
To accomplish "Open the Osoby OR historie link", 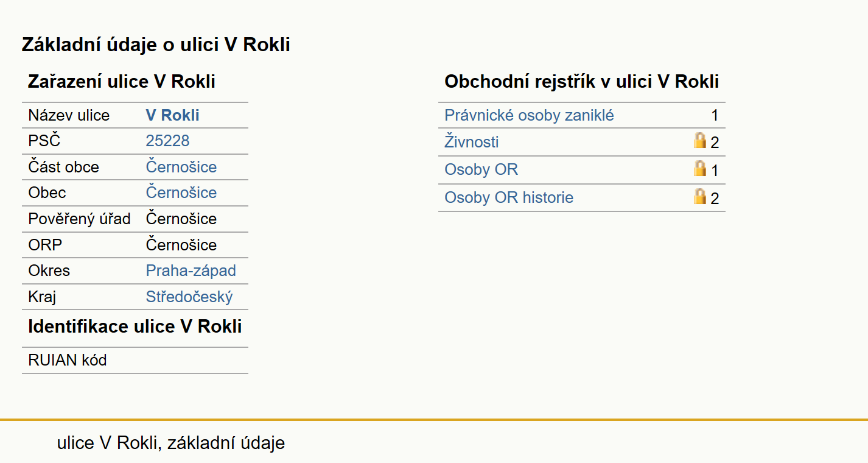I will click(509, 197).
